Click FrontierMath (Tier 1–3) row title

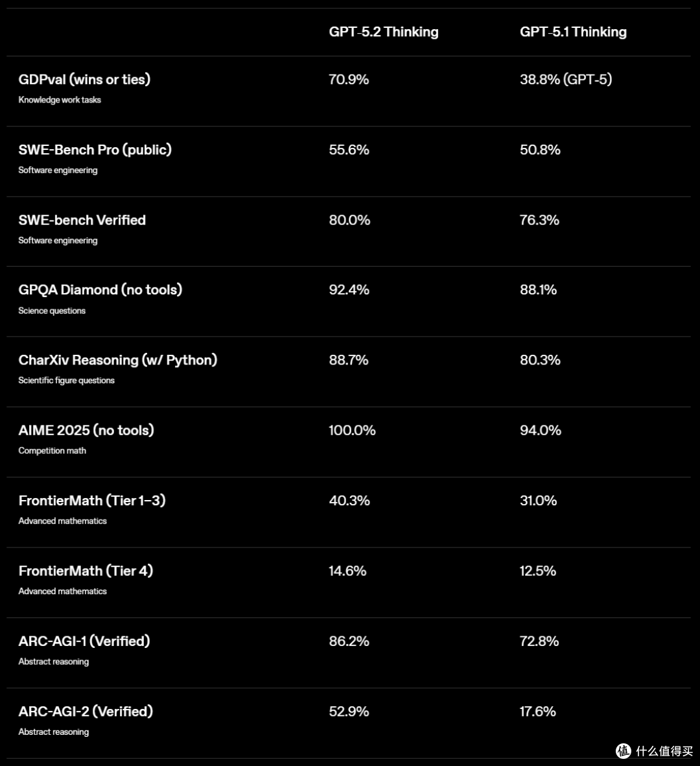(92, 501)
